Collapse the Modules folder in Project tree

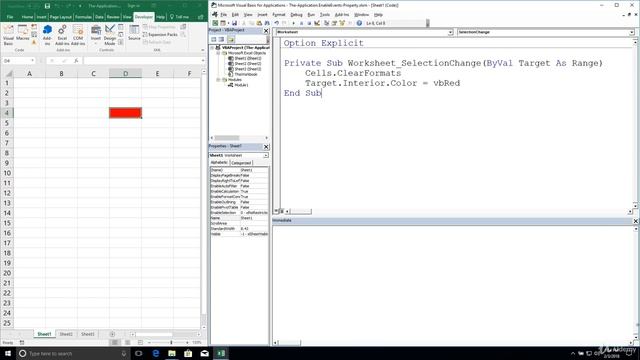point(218,80)
